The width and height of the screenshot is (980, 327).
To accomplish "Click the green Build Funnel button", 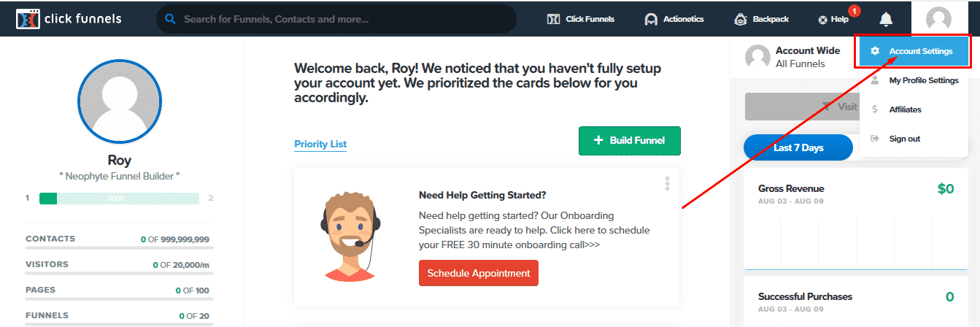I will point(629,140).
